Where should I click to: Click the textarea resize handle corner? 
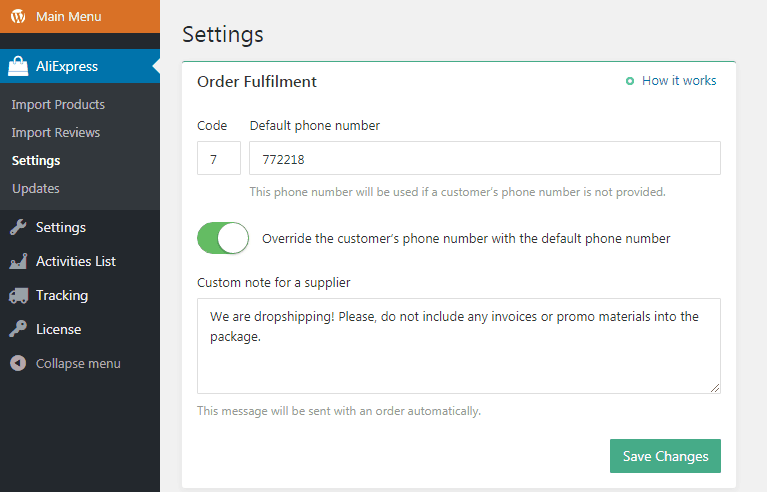coord(715,388)
